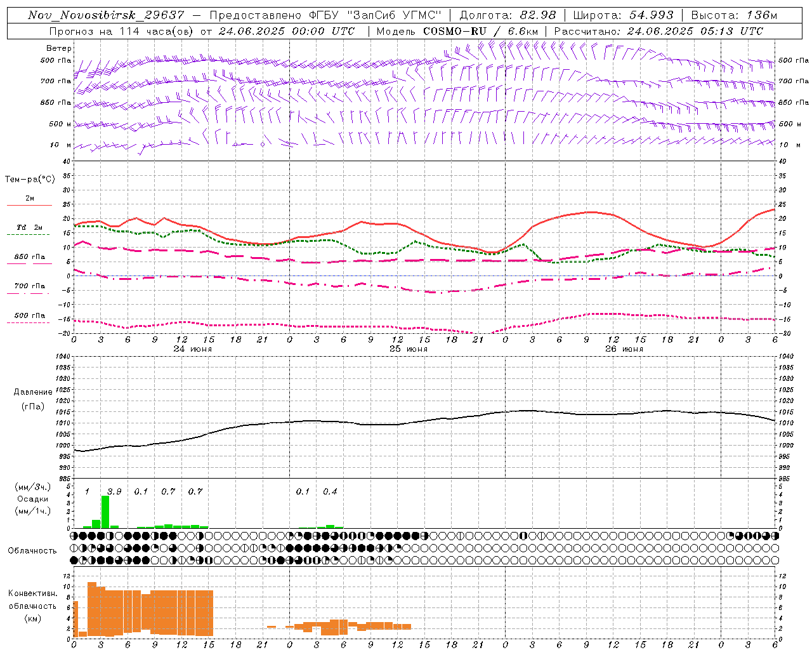Viewport: 812px width, 650px height.
Task: Click the Td 2м dew point legend entry
Action: (x=29, y=227)
